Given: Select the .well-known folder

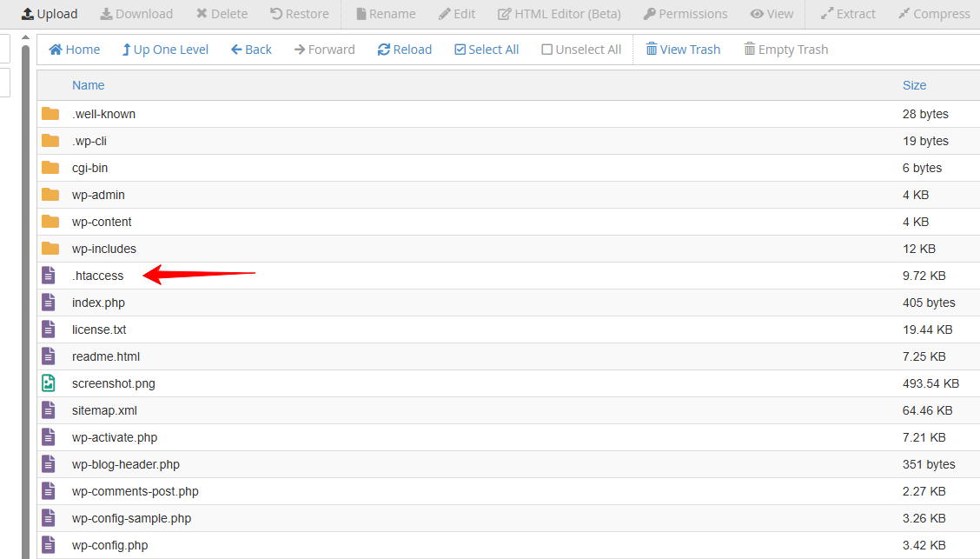Looking at the screenshot, I should click(103, 114).
